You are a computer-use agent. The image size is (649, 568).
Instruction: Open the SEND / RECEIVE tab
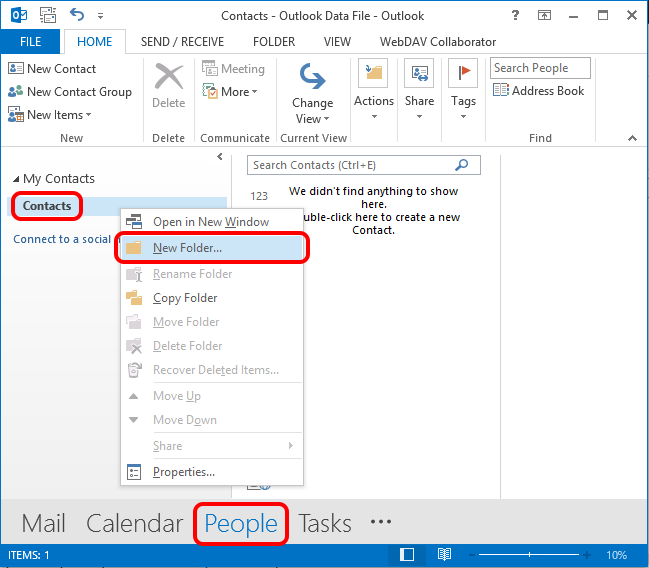[x=182, y=42]
